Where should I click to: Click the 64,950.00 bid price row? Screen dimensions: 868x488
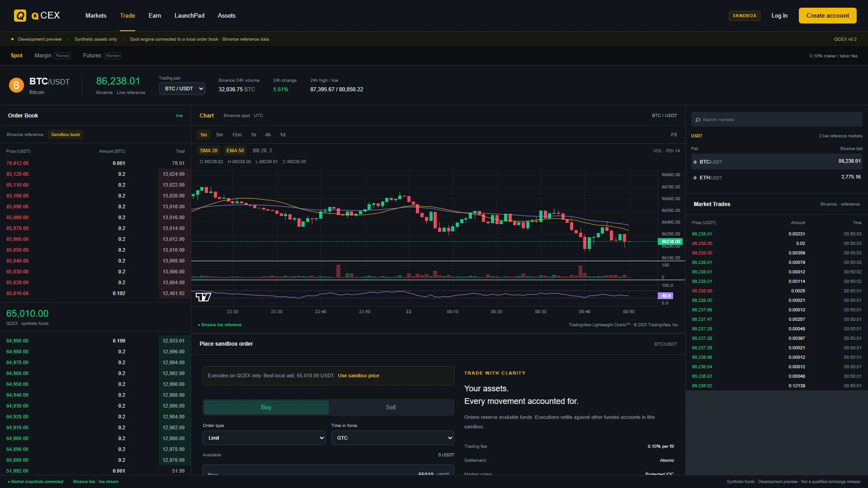click(95, 384)
